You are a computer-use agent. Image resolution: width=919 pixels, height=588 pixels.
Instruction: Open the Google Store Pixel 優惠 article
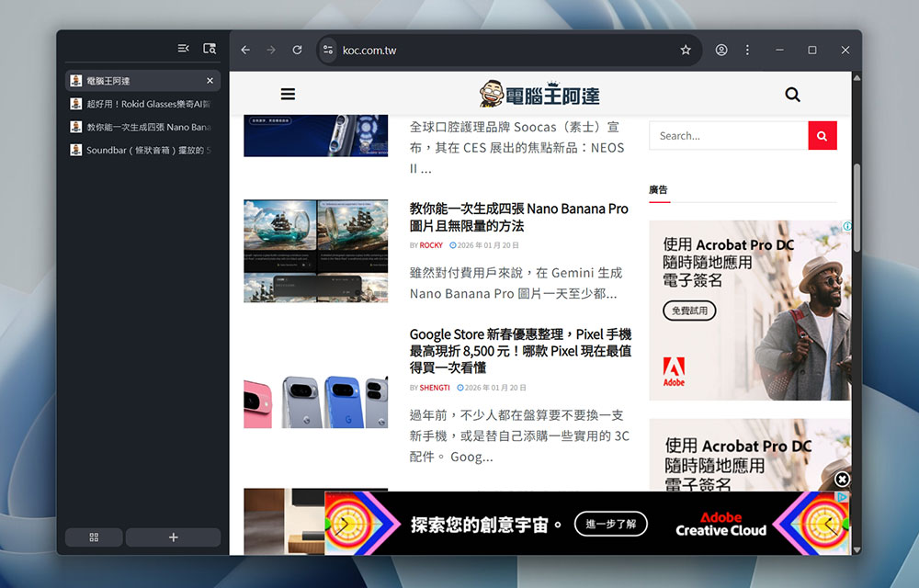(x=519, y=349)
